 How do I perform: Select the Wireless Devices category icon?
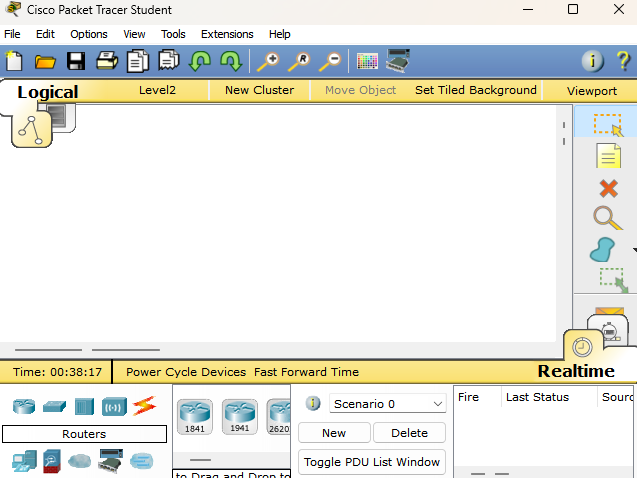pos(114,406)
